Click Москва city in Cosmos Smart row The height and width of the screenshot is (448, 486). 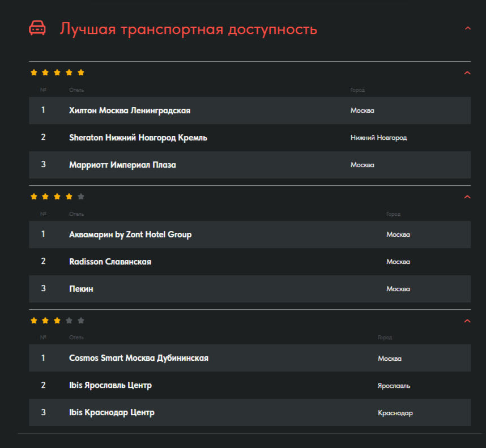390,359
